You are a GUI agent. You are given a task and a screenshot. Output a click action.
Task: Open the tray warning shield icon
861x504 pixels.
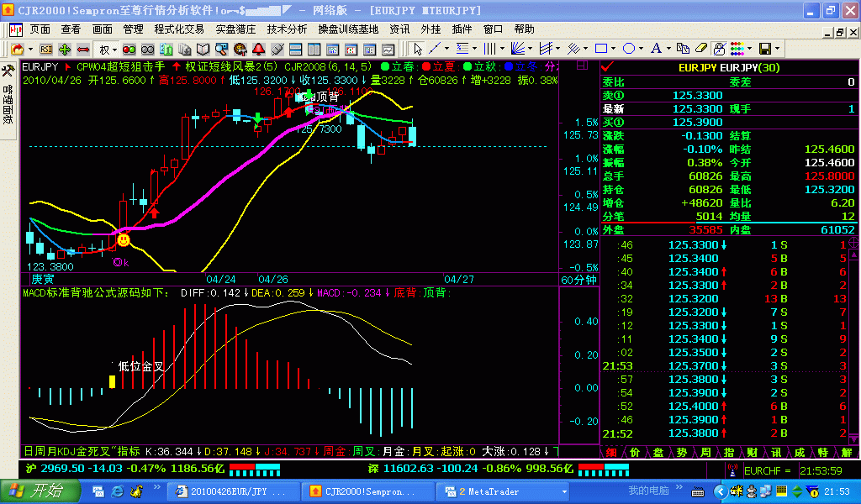814,491
